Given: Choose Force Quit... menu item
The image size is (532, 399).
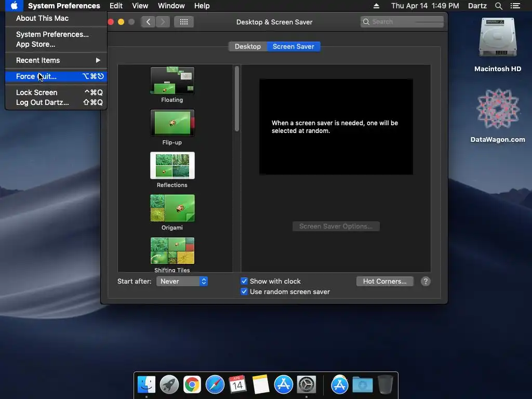Looking at the screenshot, I should 56,76.
